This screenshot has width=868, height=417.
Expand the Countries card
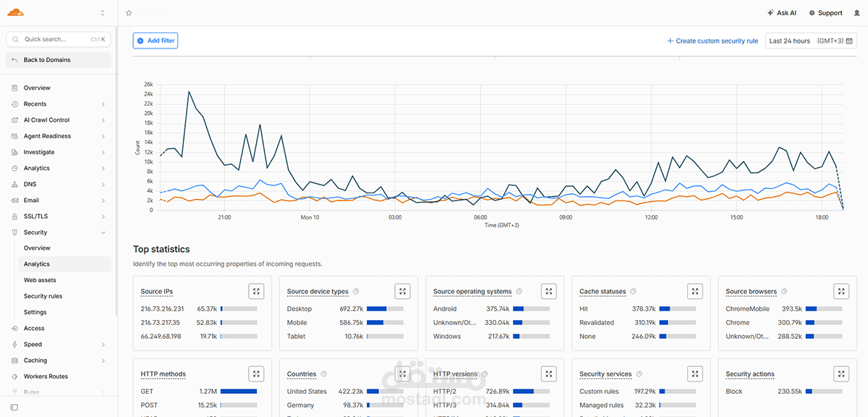(403, 374)
